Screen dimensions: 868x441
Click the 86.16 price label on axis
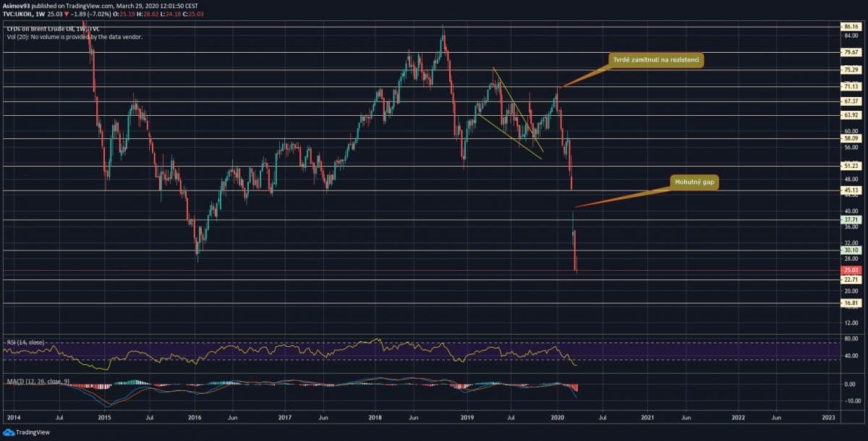(x=849, y=27)
